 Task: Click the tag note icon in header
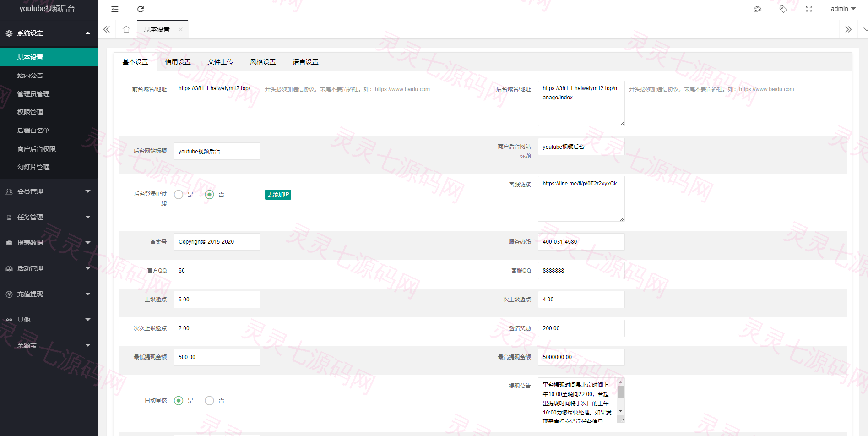[x=783, y=9]
